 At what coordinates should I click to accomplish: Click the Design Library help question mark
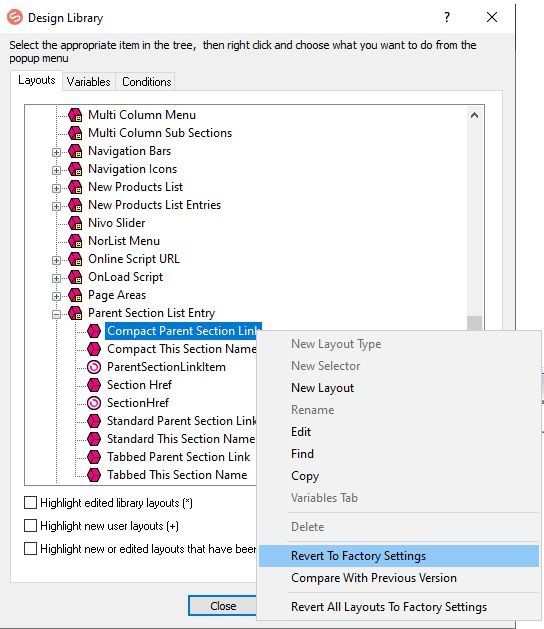click(x=447, y=17)
